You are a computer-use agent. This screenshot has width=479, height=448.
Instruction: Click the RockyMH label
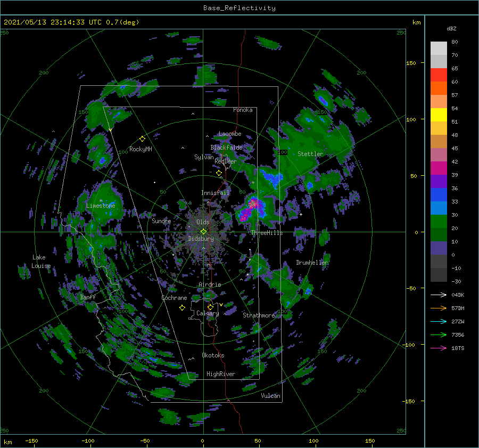[141, 149]
